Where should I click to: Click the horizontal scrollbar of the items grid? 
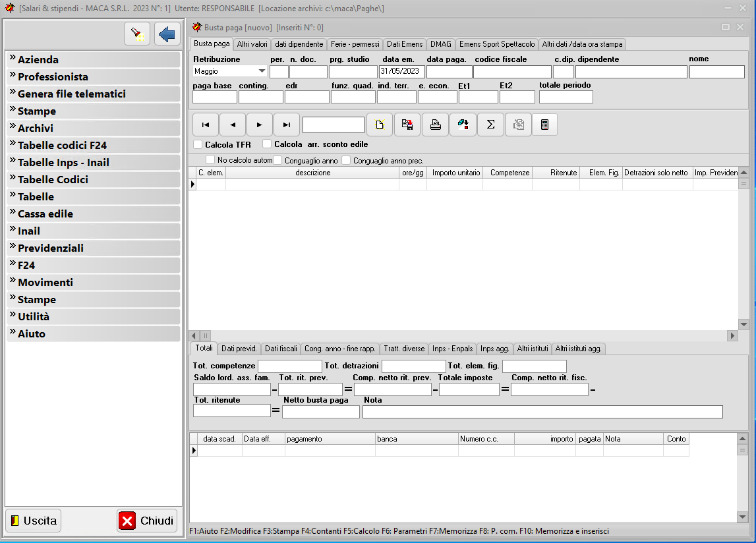pos(461,335)
